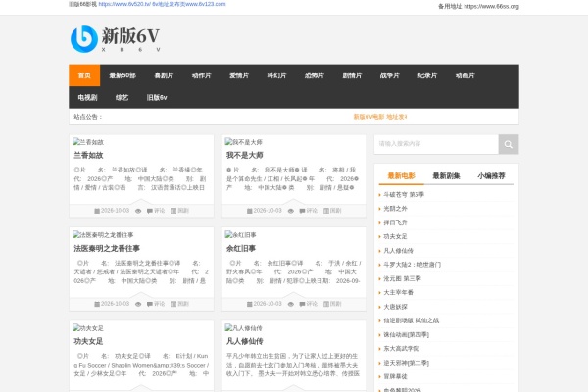Click comment bubble icon on 余红旧事 card

tap(302, 304)
